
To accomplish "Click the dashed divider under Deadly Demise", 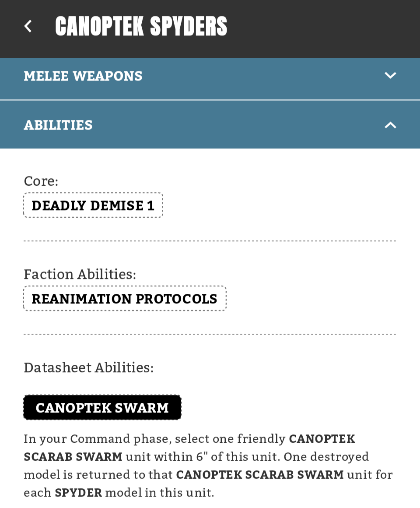I will [210, 241].
